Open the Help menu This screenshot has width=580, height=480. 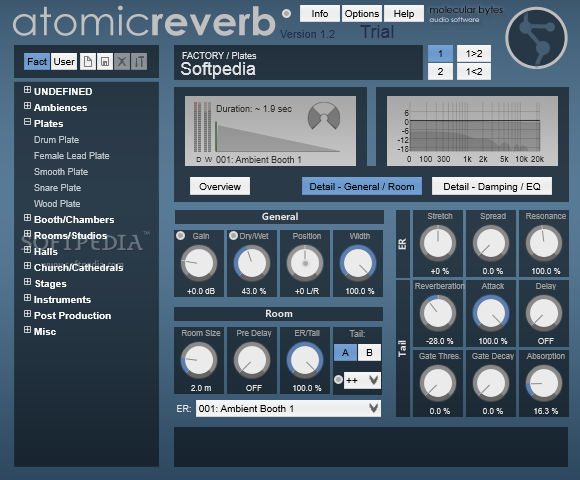pyautogui.click(x=404, y=14)
